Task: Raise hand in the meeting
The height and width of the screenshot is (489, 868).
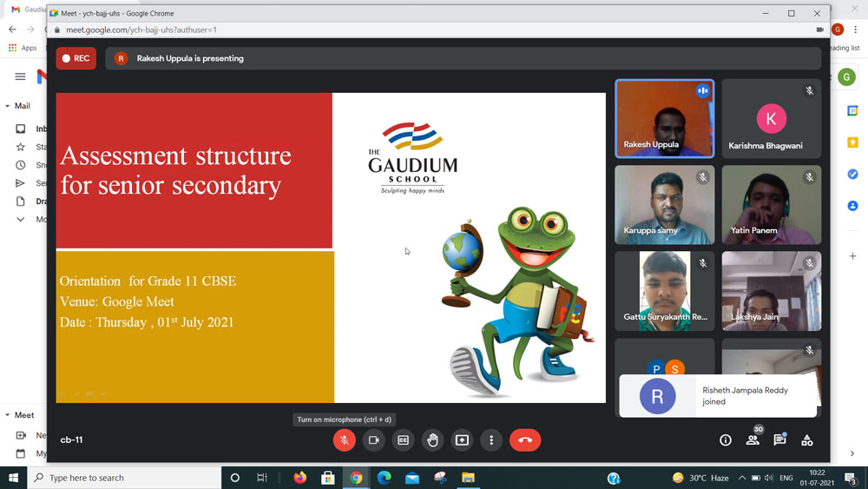Action: (x=432, y=440)
